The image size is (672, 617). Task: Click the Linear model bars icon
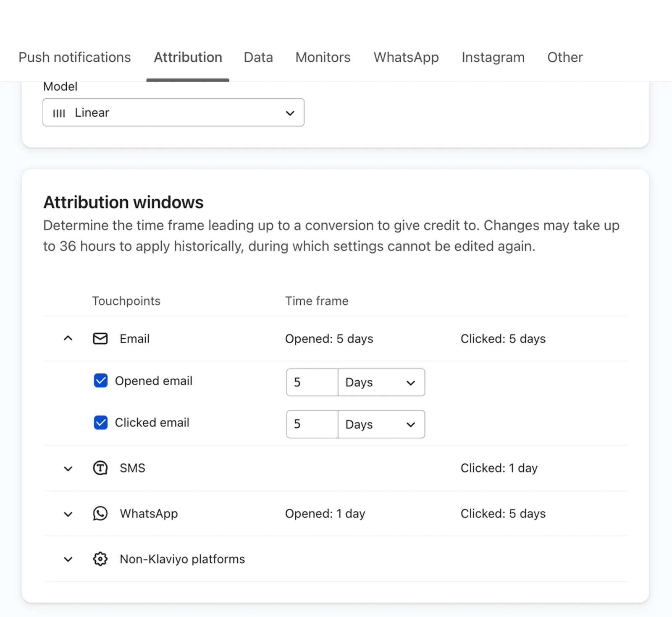[x=59, y=113]
